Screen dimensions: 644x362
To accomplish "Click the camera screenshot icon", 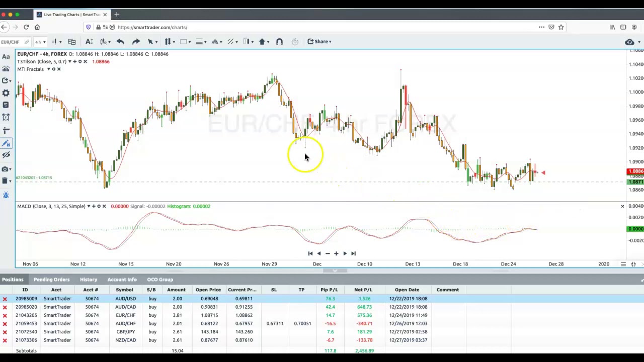I will click(6, 169).
